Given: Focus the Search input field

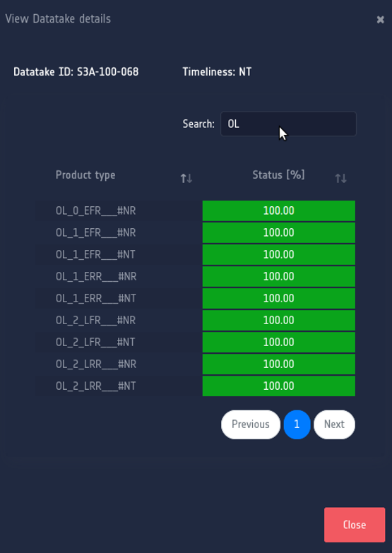Looking at the screenshot, I should 288,124.
